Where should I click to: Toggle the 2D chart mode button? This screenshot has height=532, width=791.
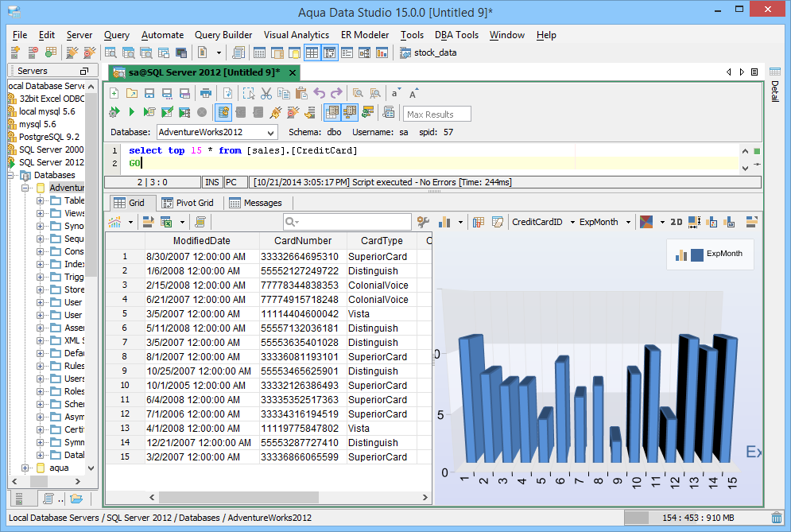click(676, 222)
